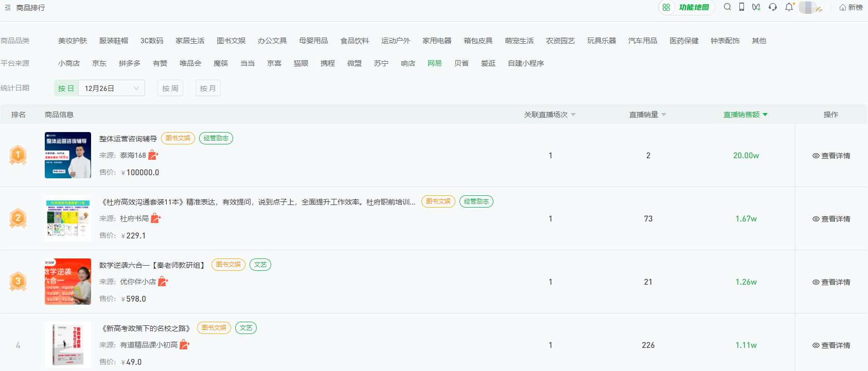
Task: Go to 新榜 home link
Action: (x=851, y=8)
